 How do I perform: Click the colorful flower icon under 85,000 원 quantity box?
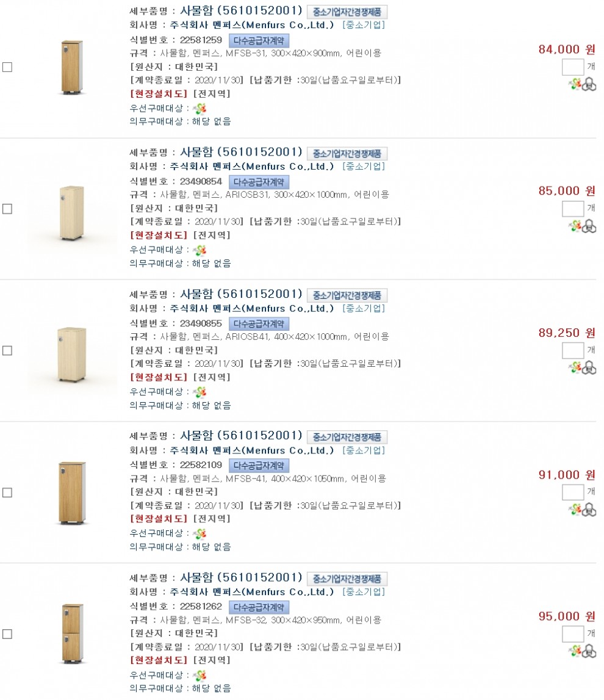pyautogui.click(x=575, y=226)
